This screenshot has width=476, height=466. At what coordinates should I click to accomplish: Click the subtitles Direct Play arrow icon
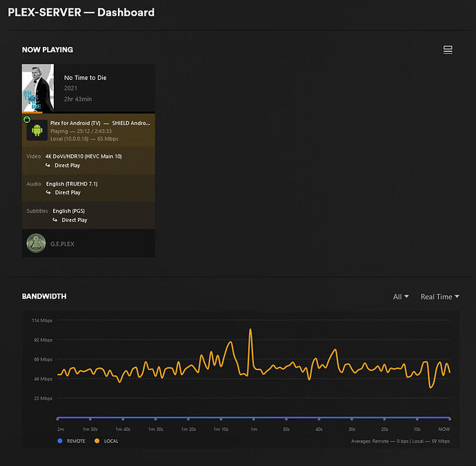(55, 220)
